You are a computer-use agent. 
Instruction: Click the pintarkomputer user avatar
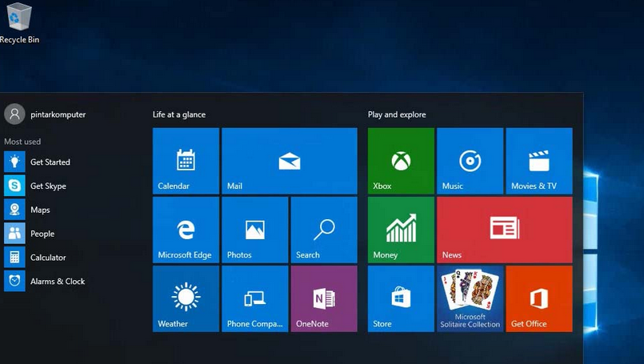14,114
